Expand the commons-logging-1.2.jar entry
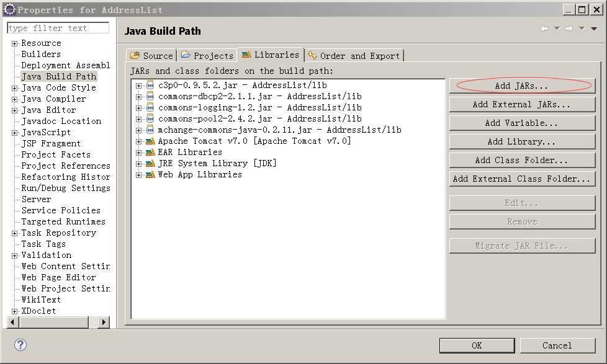 [x=138, y=109]
